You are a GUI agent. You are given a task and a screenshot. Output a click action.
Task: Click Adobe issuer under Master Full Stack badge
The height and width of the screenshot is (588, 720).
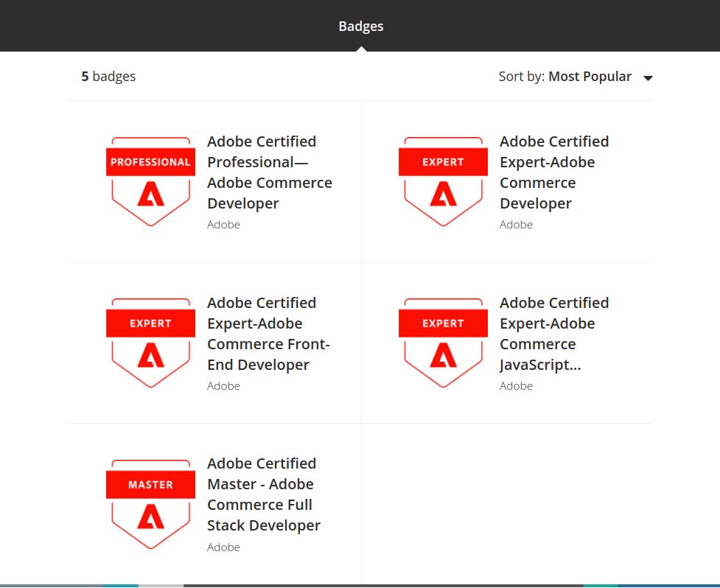pos(223,547)
